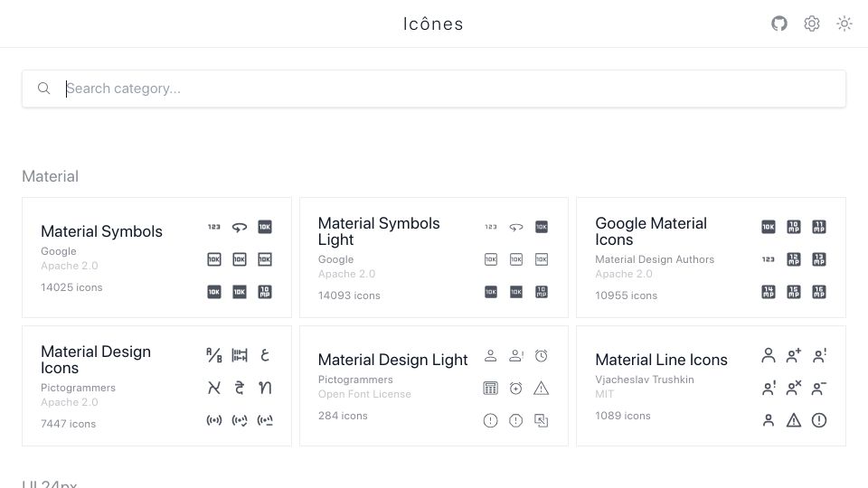Click the Vjacheslav Trushkin author text

[x=645, y=380]
